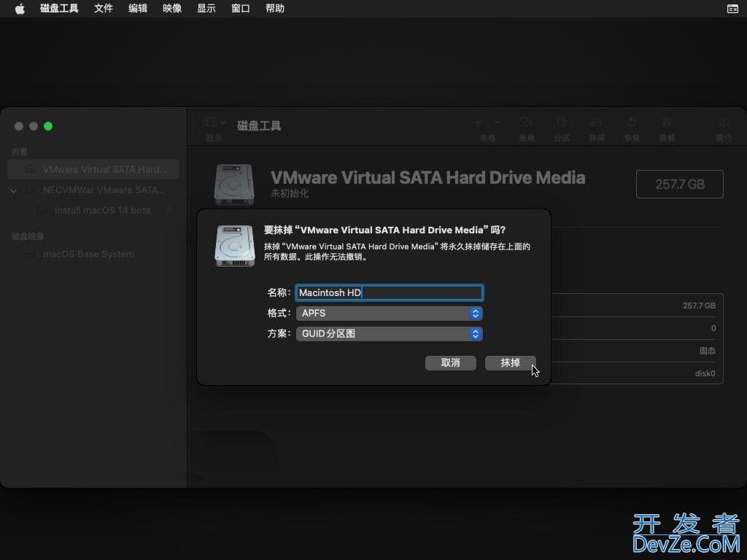This screenshot has height=560, width=747.
Task: Click the remove volume minus icon
Action: point(496,122)
